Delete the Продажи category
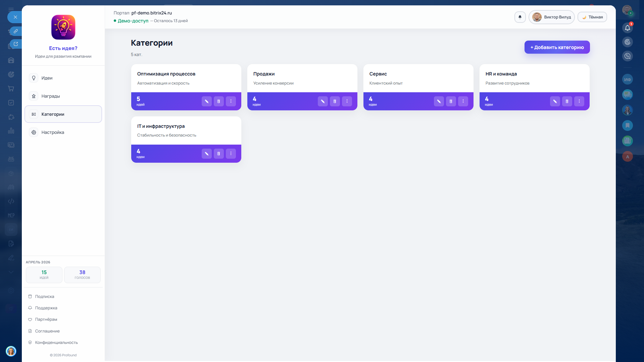Viewport: 644px width, 362px height. tap(335, 101)
